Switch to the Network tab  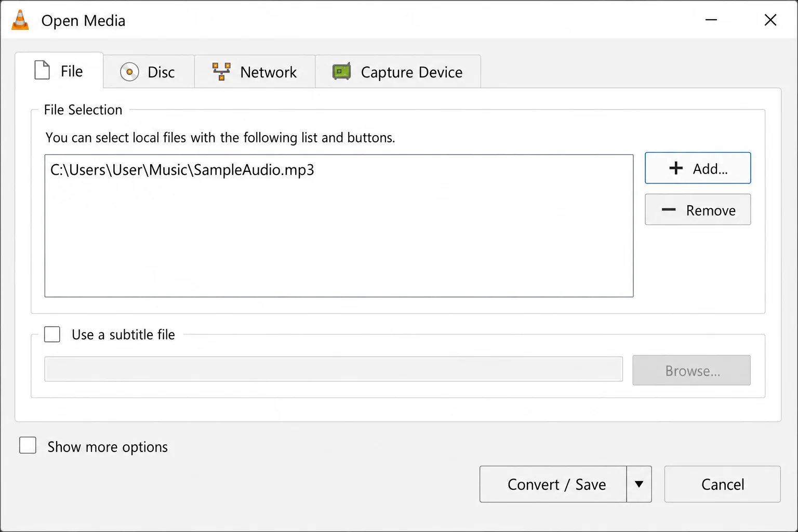[x=255, y=72]
